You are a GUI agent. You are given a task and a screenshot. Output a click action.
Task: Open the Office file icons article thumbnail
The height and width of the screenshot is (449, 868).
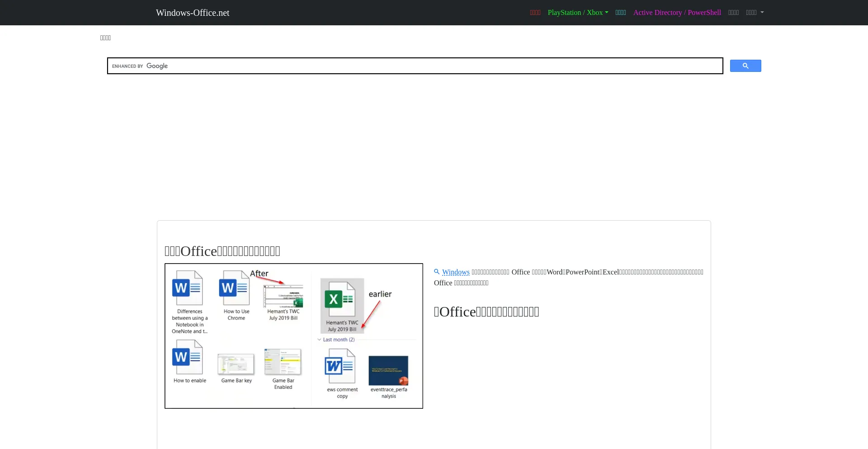click(x=294, y=336)
